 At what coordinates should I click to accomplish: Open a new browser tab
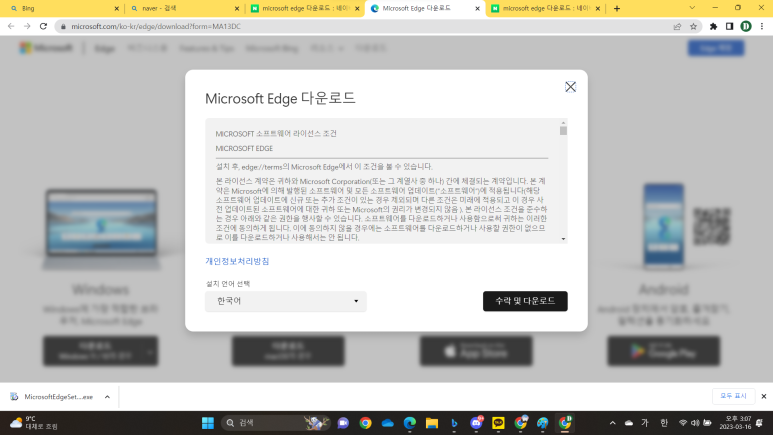(617, 8)
